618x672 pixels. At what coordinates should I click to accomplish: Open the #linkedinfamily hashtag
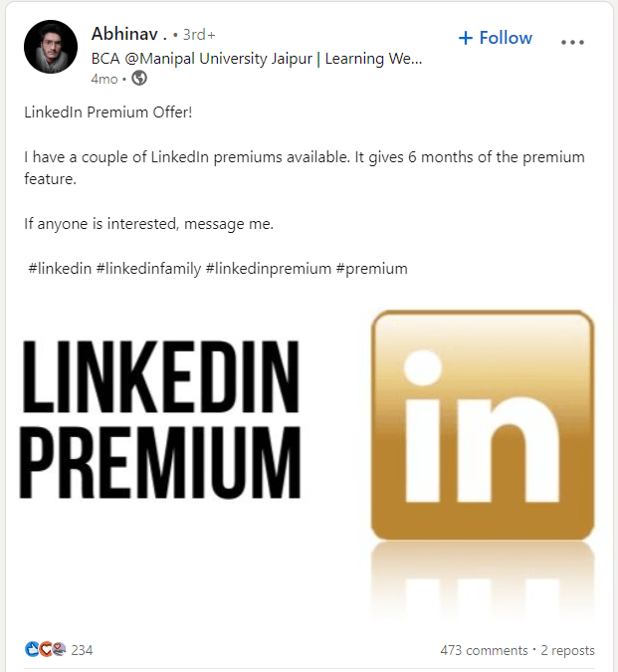tap(148, 269)
